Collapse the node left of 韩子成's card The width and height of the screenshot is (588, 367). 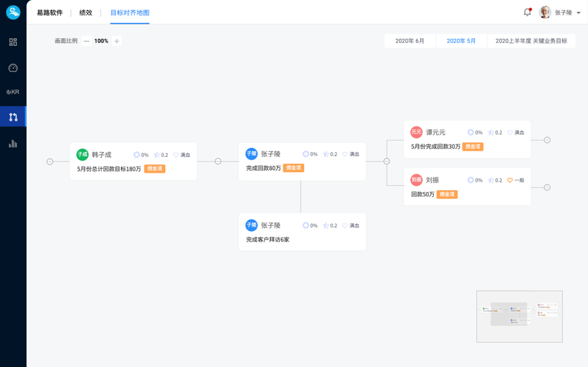pyautogui.click(x=50, y=162)
